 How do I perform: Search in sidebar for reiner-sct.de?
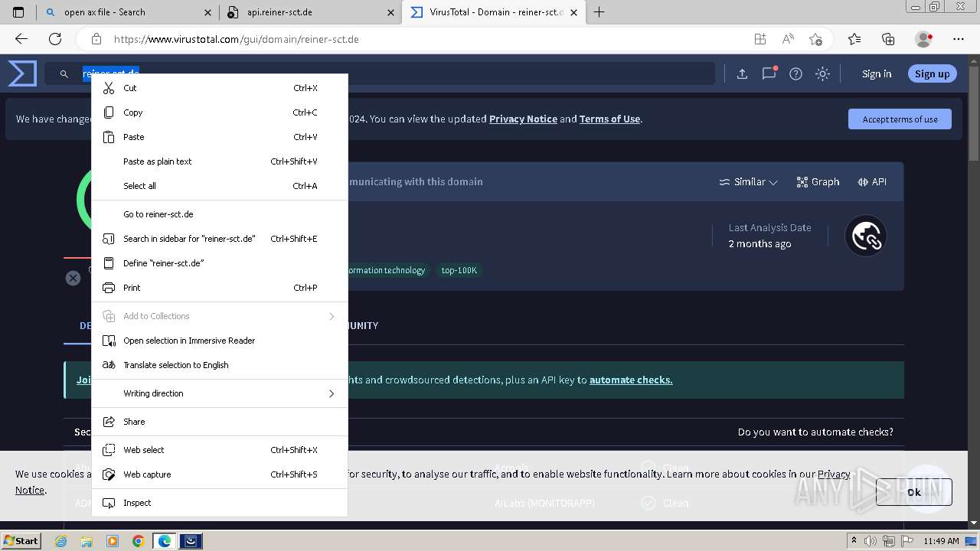pyautogui.click(x=220, y=239)
